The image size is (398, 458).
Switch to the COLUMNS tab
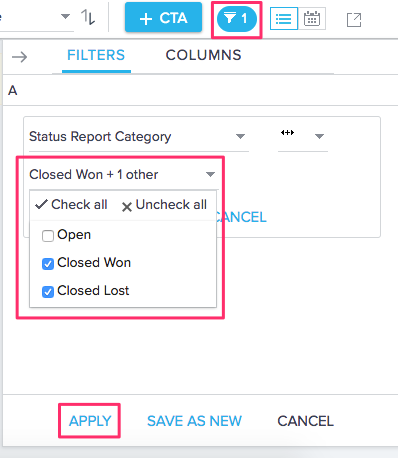[x=203, y=55]
